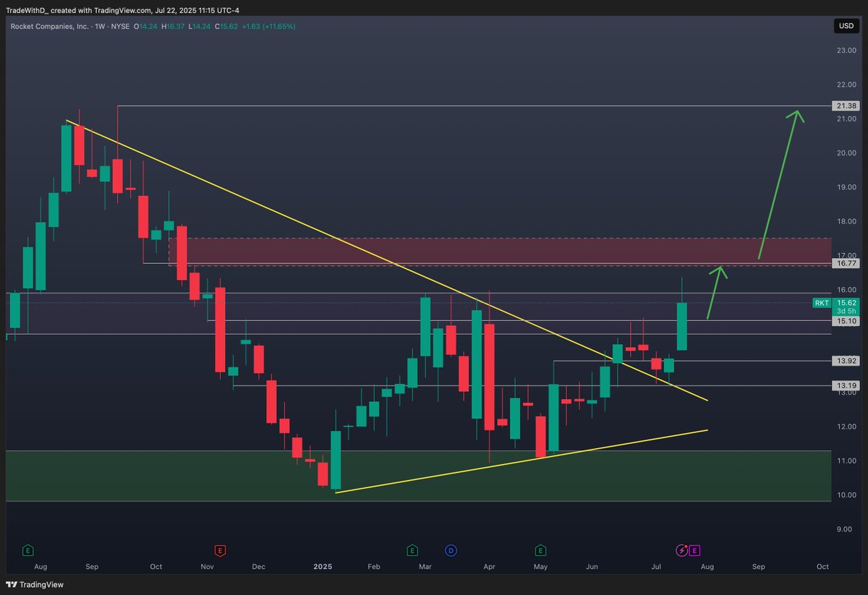Image resolution: width=868 pixels, height=595 pixels.
Task: Open the USD currency selector
Action: pyautogui.click(x=845, y=26)
